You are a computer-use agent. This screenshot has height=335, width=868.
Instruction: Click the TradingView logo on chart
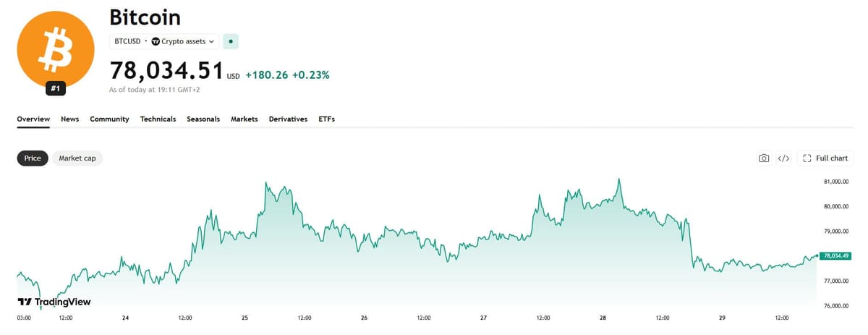(54, 302)
